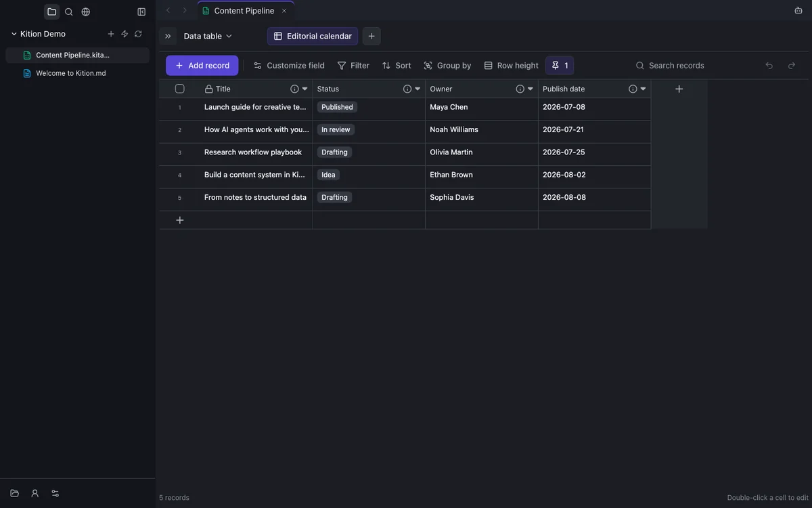This screenshot has height=508, width=812.
Task: Change the Row height setting
Action: (x=511, y=66)
